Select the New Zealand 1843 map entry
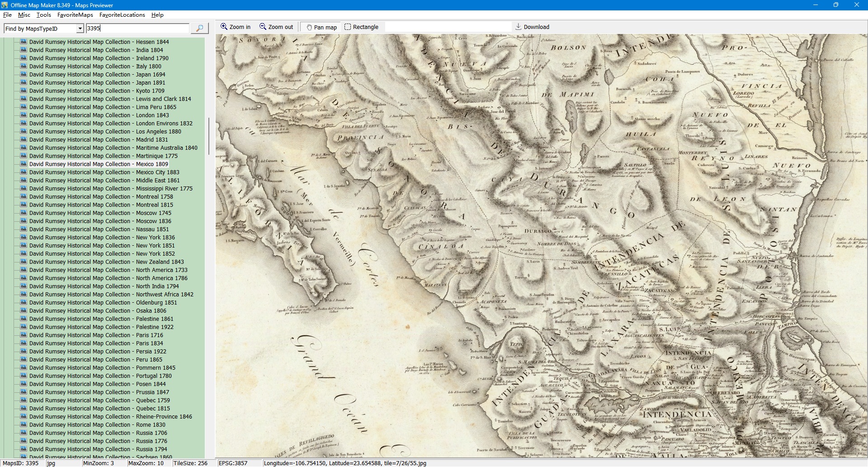Viewport: 868px width, 467px height. pyautogui.click(x=106, y=262)
